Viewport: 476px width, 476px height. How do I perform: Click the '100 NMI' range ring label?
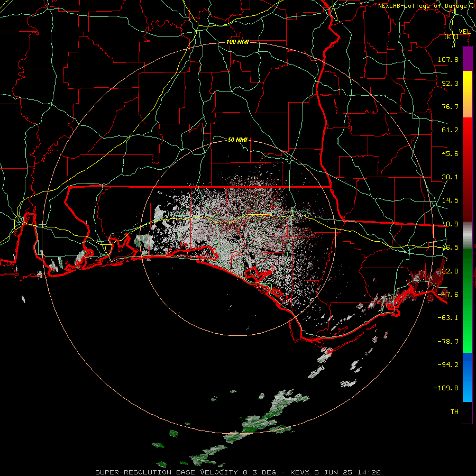(x=237, y=42)
